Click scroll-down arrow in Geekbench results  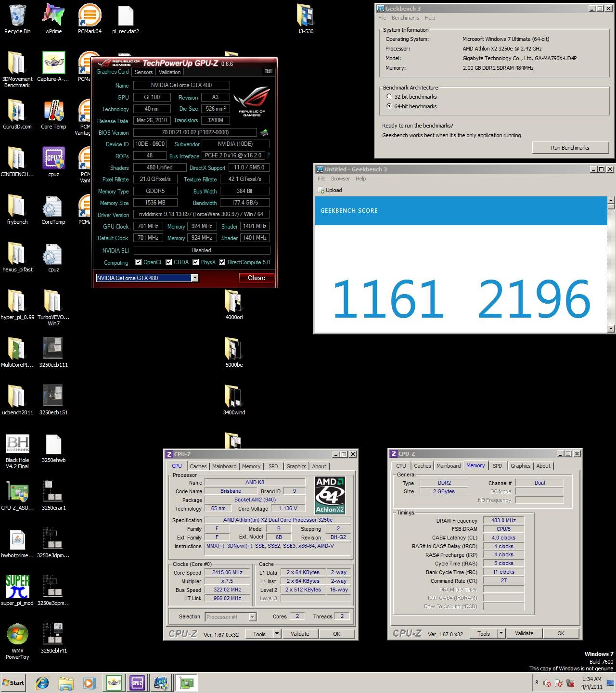point(611,329)
